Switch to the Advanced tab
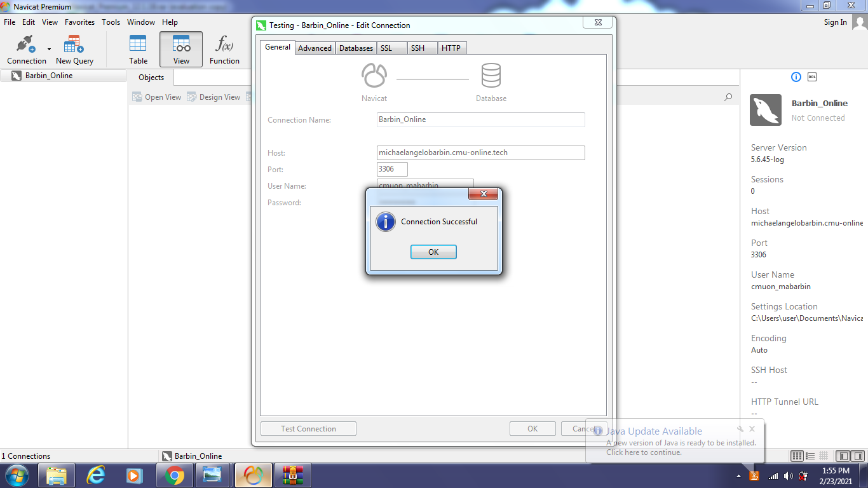 315,48
